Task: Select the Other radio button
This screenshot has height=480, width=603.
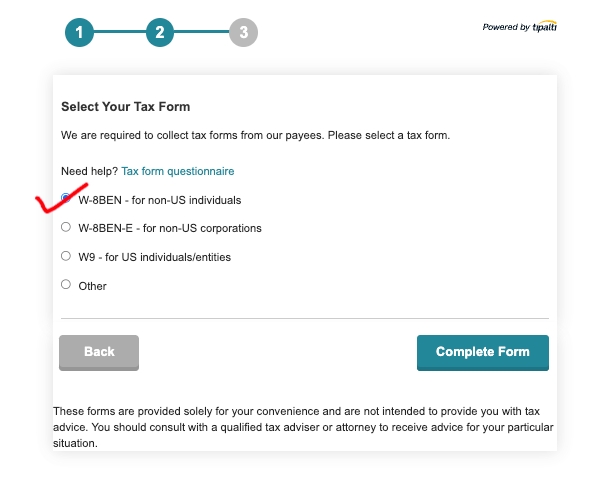Action: (x=66, y=284)
